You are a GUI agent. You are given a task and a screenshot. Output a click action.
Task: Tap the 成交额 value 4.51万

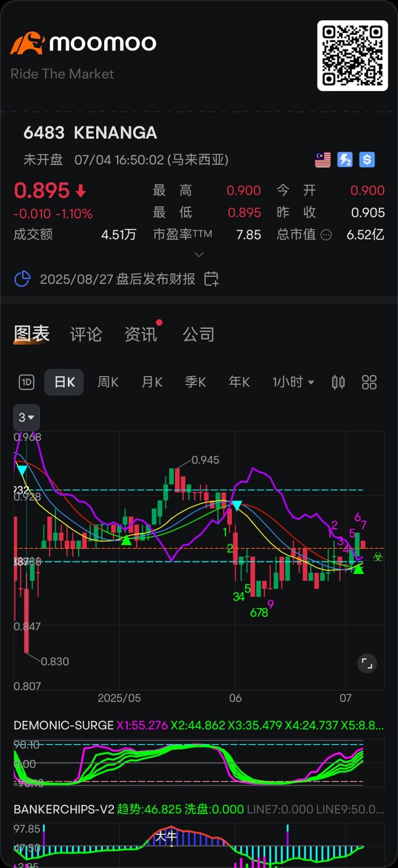(119, 235)
